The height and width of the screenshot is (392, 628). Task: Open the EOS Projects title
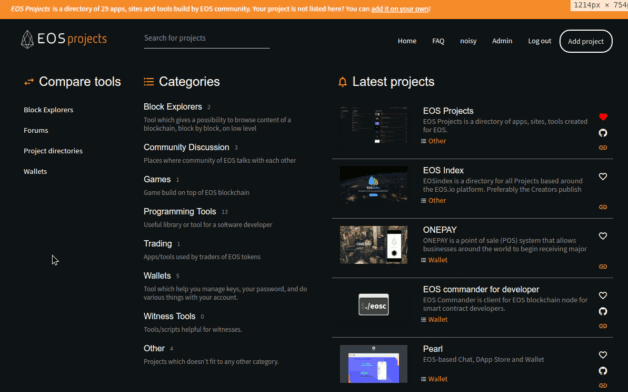click(448, 111)
